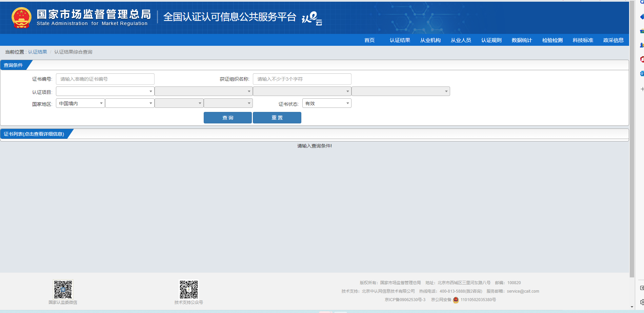This screenshot has height=313, width=644.
Task: Click the national emblem logo
Action: [21, 18]
